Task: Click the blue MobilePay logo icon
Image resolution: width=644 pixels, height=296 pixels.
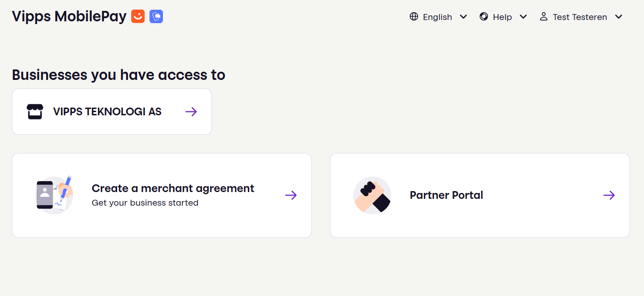Action: (x=156, y=17)
